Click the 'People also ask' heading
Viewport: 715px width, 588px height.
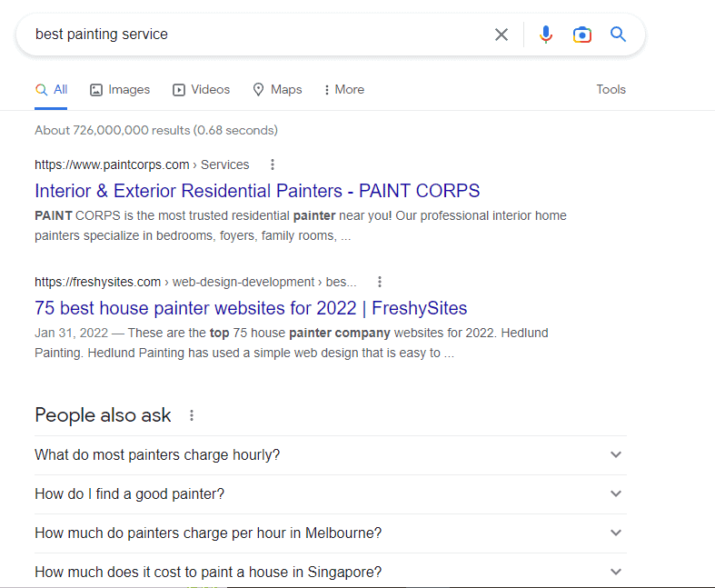pyautogui.click(x=103, y=415)
